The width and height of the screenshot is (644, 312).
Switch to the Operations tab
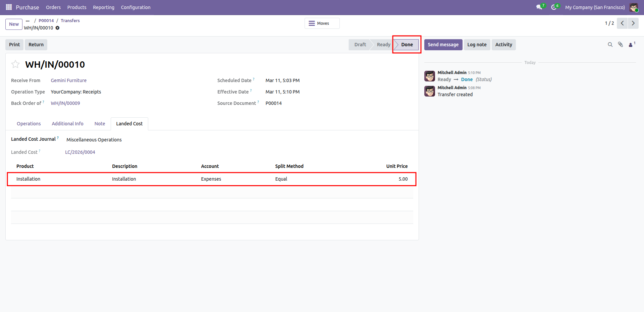click(x=29, y=124)
